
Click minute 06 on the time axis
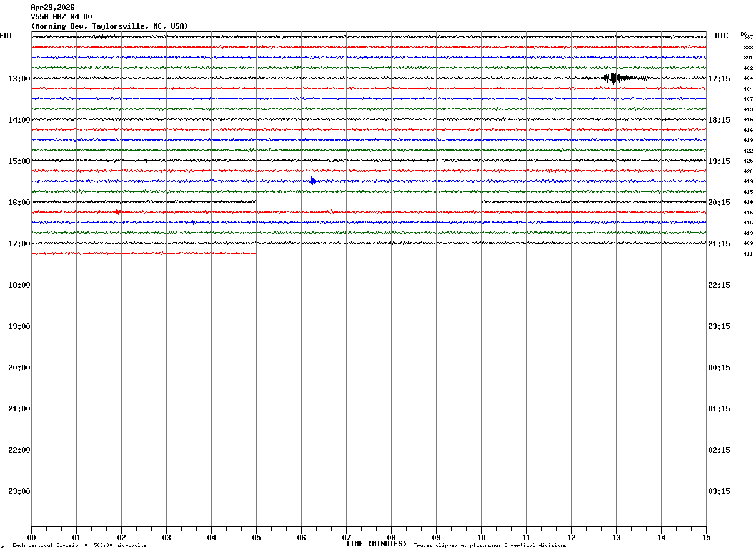(301, 538)
